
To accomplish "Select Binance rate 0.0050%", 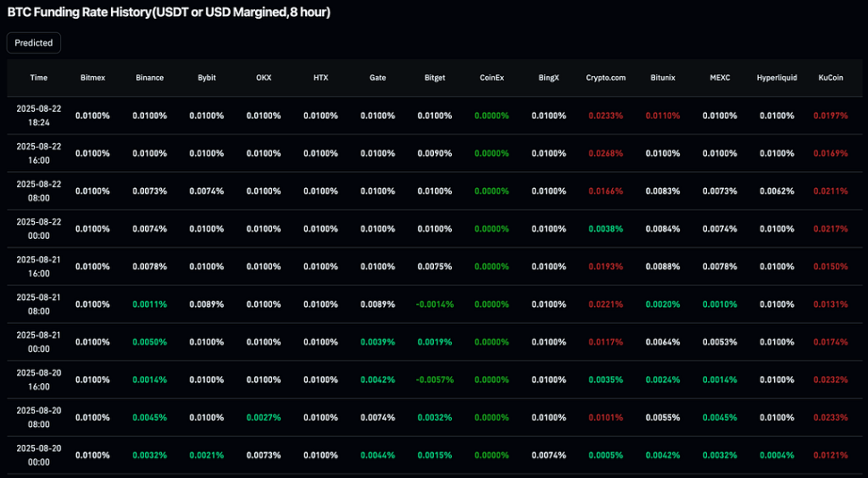I will coord(150,342).
